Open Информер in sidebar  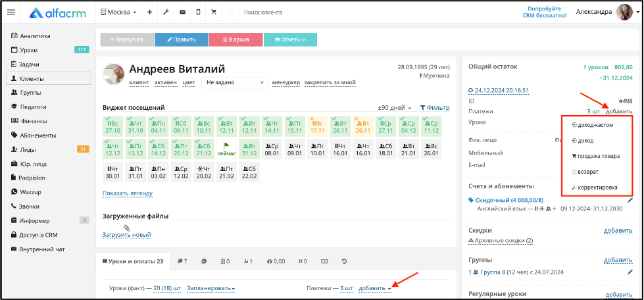[x=34, y=220]
